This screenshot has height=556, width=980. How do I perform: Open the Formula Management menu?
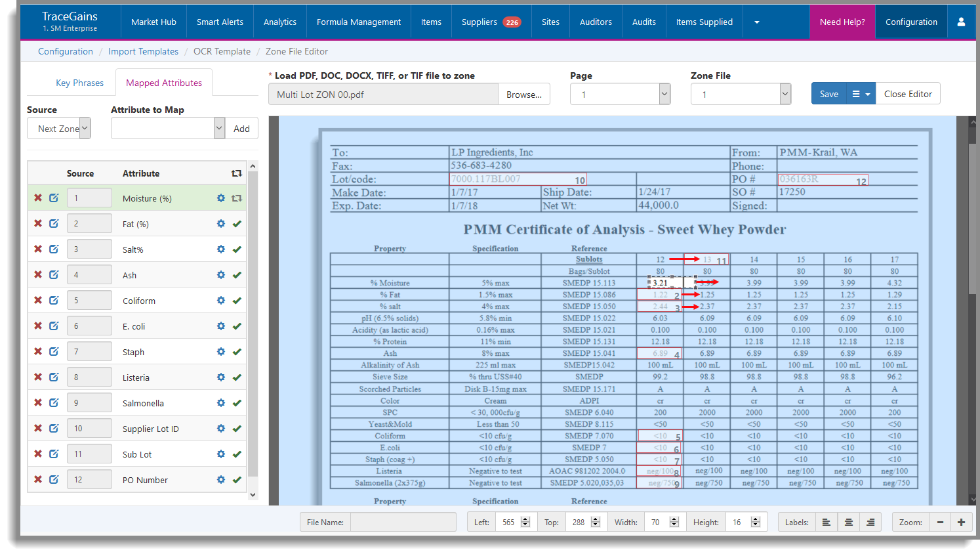coord(359,22)
